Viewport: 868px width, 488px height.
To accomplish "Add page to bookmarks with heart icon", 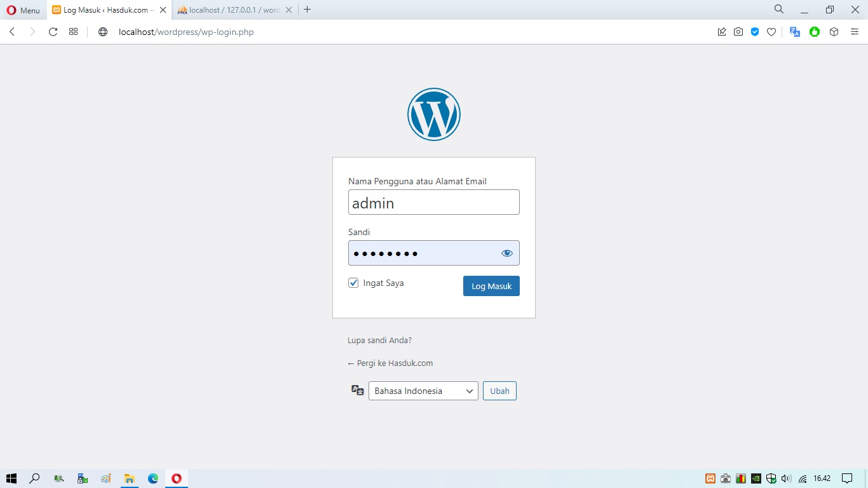I will (771, 32).
